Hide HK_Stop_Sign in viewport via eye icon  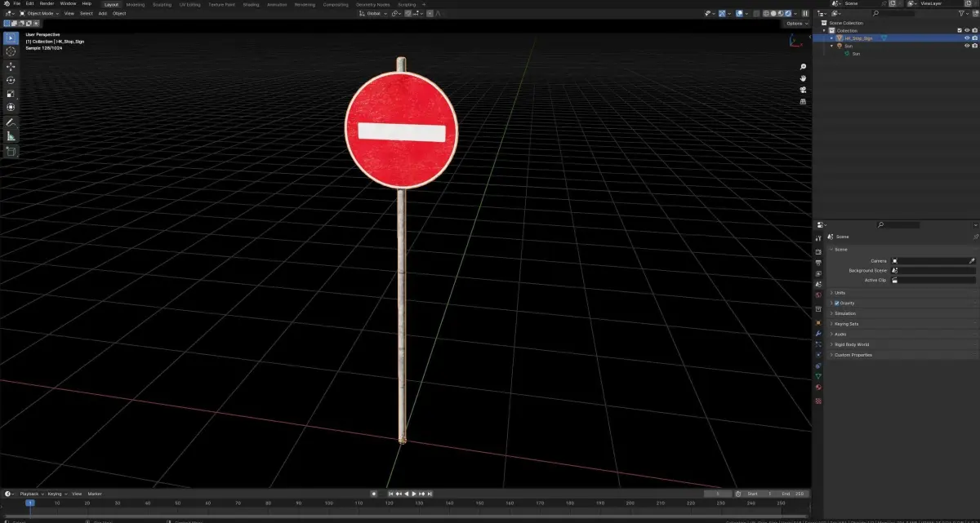967,38
